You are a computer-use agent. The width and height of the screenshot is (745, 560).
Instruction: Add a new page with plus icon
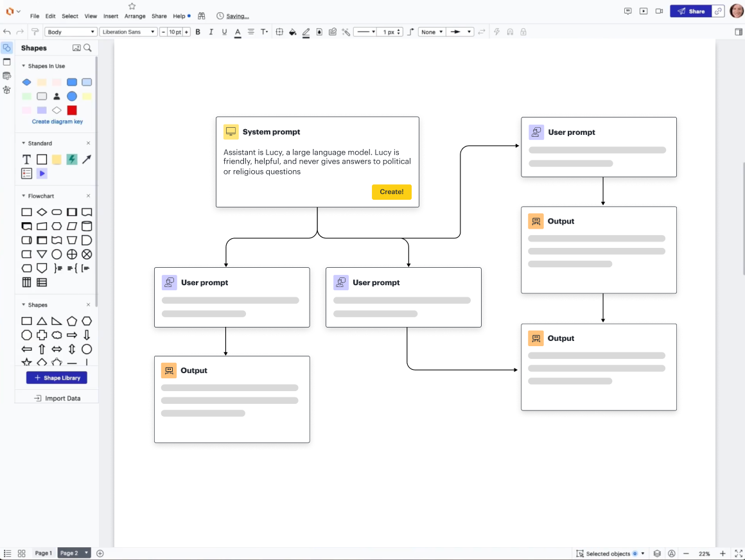point(100,553)
